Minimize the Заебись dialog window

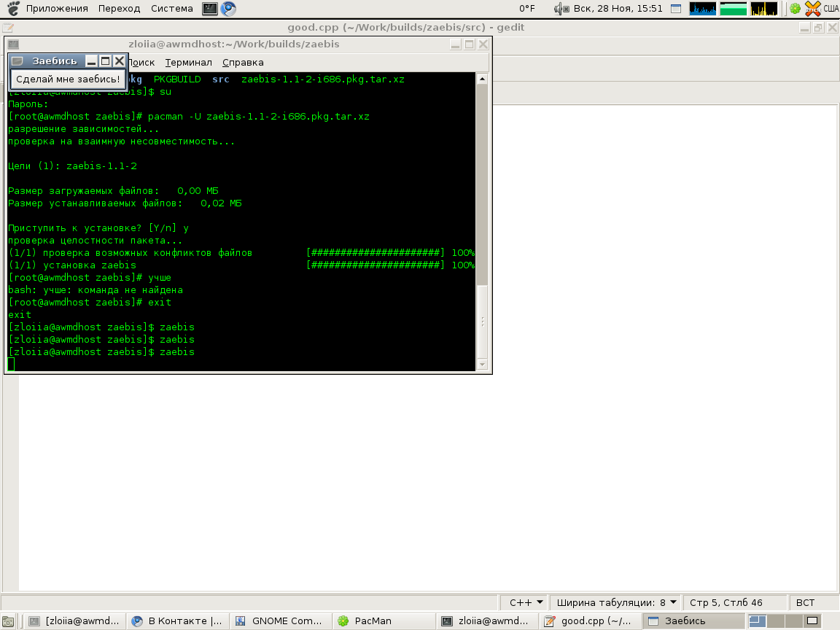coord(92,61)
